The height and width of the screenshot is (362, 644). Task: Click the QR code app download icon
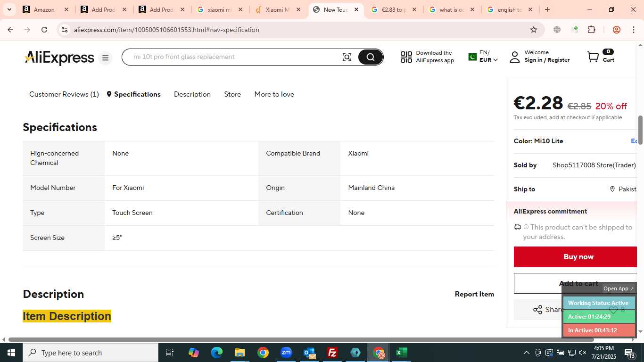click(406, 57)
